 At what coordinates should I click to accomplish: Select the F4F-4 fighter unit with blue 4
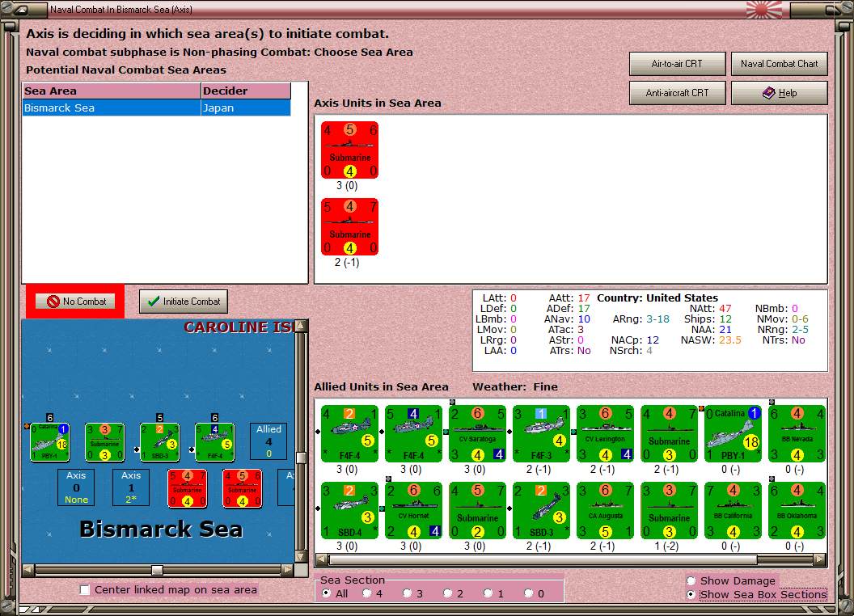pos(413,433)
